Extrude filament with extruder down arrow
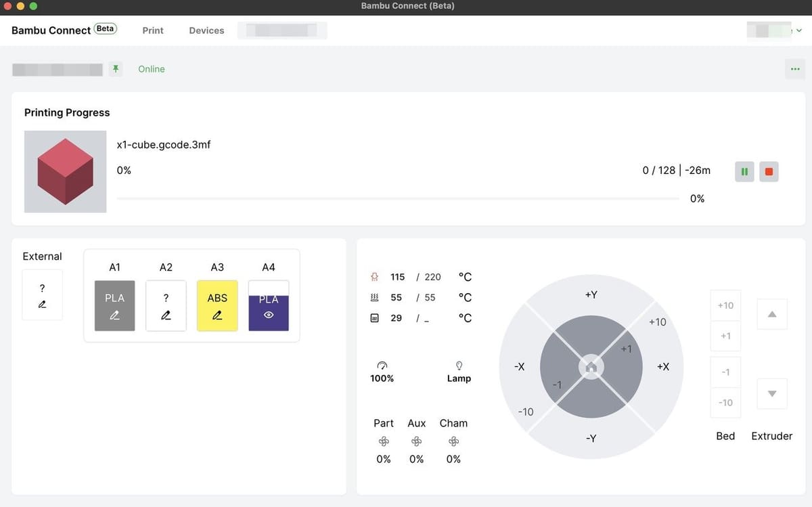This screenshot has height=507, width=812. [772, 393]
